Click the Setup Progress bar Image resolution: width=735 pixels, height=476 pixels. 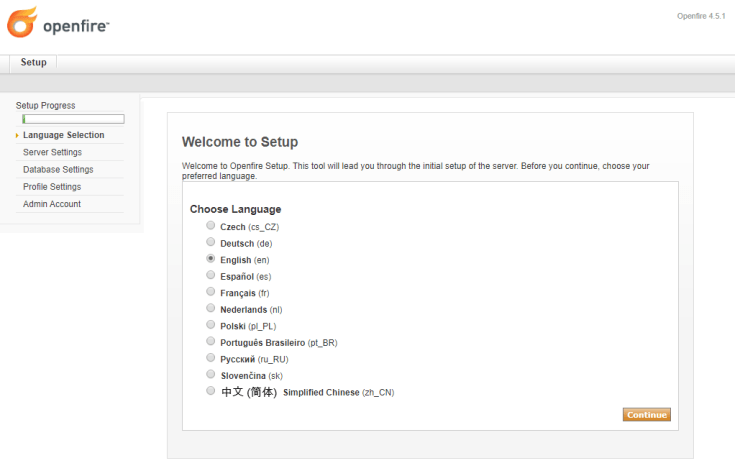coord(73,119)
